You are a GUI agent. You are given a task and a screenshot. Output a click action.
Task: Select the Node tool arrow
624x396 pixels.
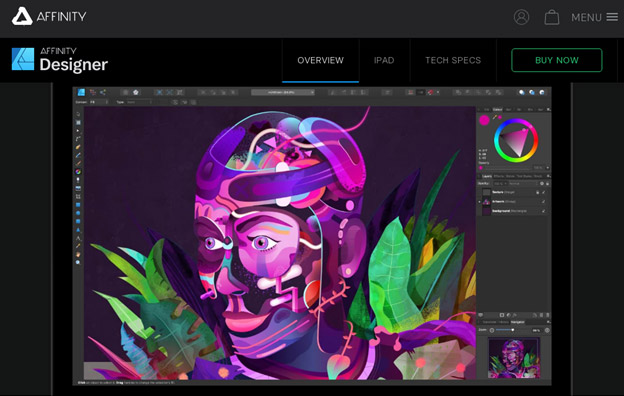tap(78, 131)
